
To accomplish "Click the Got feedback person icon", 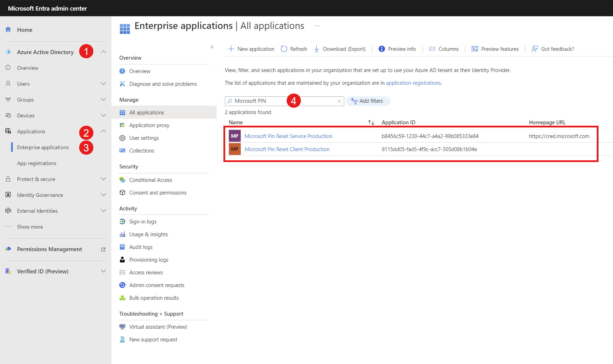I will pyautogui.click(x=535, y=49).
